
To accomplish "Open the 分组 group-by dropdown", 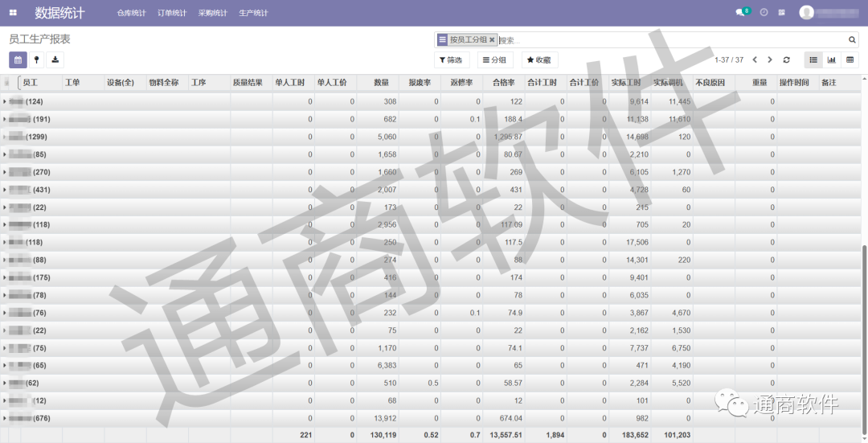I will tap(495, 60).
